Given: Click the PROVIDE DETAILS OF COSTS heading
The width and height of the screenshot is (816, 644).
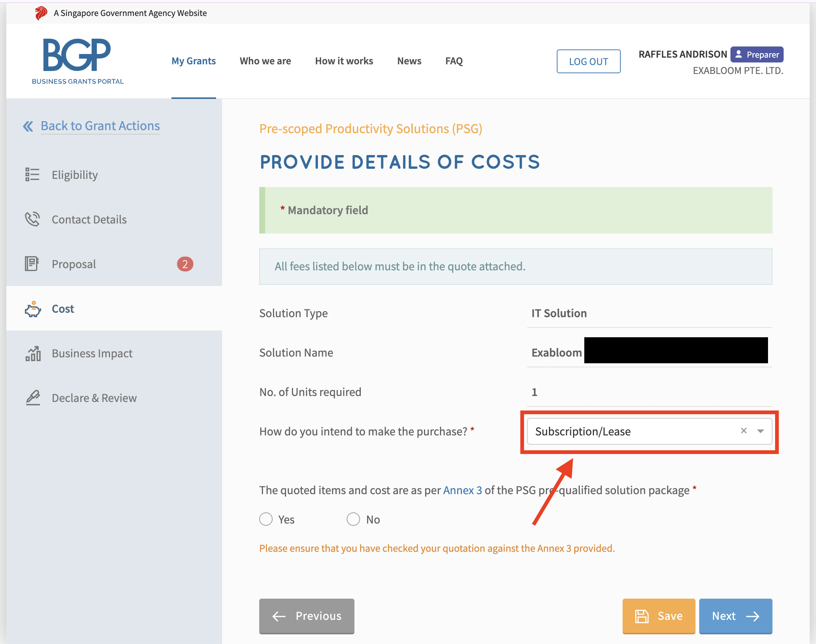Looking at the screenshot, I should 400,162.
